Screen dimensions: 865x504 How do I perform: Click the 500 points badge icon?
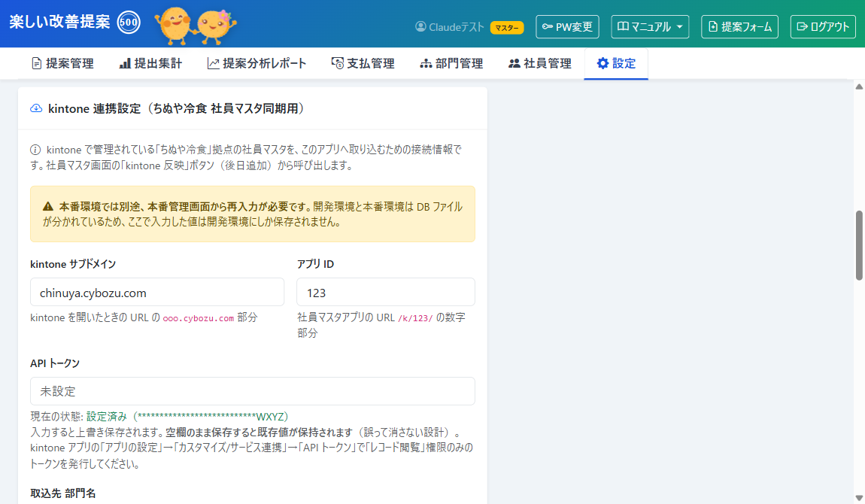coord(129,23)
